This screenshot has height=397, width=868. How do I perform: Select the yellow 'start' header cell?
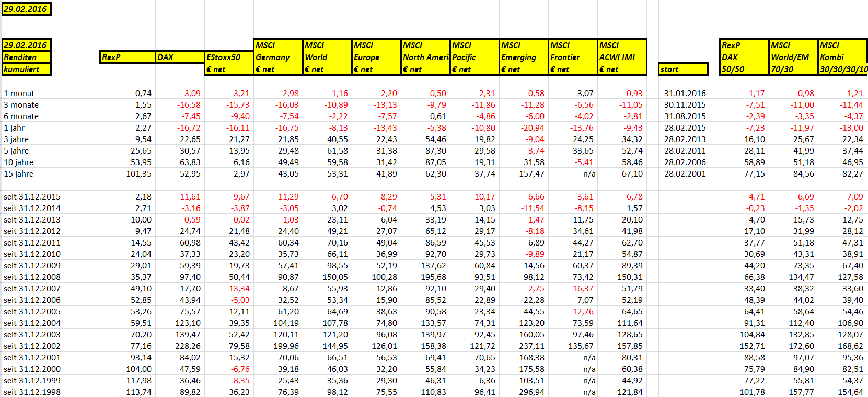[683, 69]
